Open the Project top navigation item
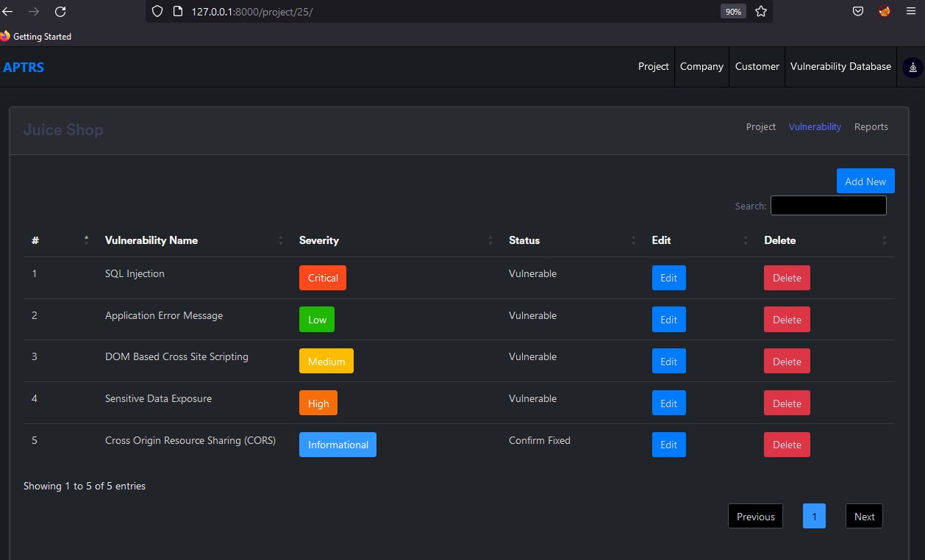 654,66
